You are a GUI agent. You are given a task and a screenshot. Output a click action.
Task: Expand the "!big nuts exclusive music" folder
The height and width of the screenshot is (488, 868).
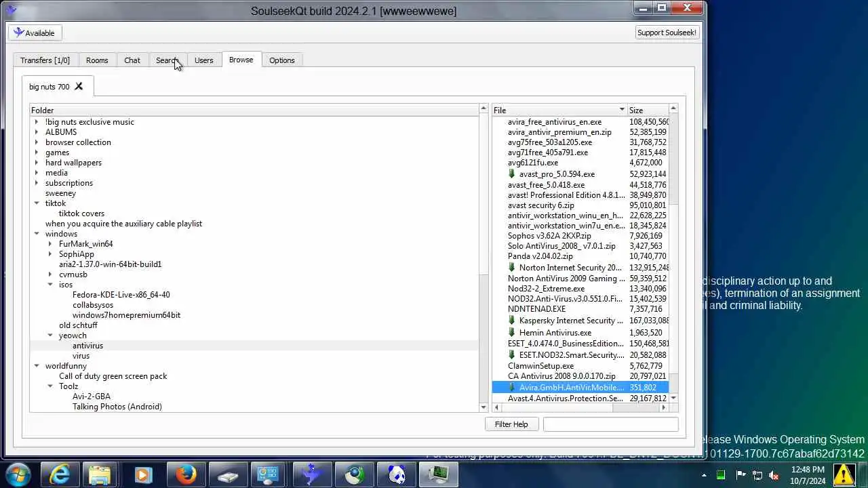pos(37,122)
